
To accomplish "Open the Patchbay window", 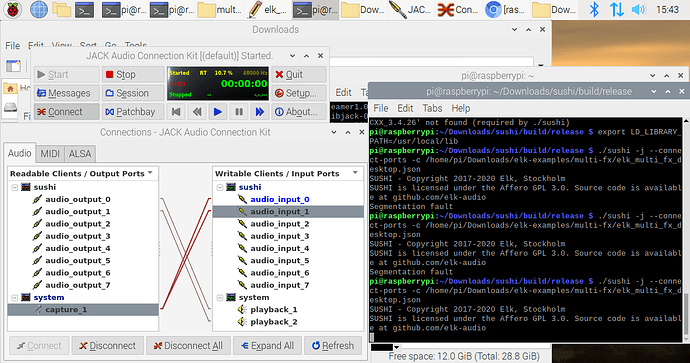I will (x=133, y=112).
